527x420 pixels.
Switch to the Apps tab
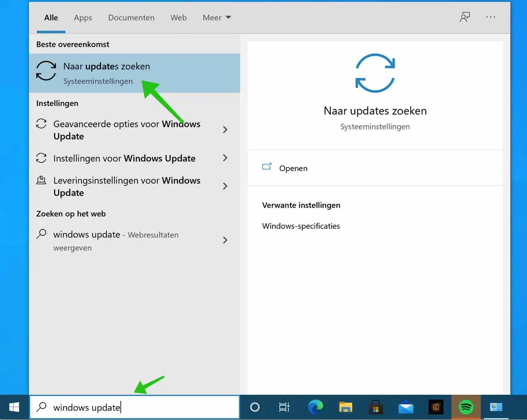coord(83,18)
